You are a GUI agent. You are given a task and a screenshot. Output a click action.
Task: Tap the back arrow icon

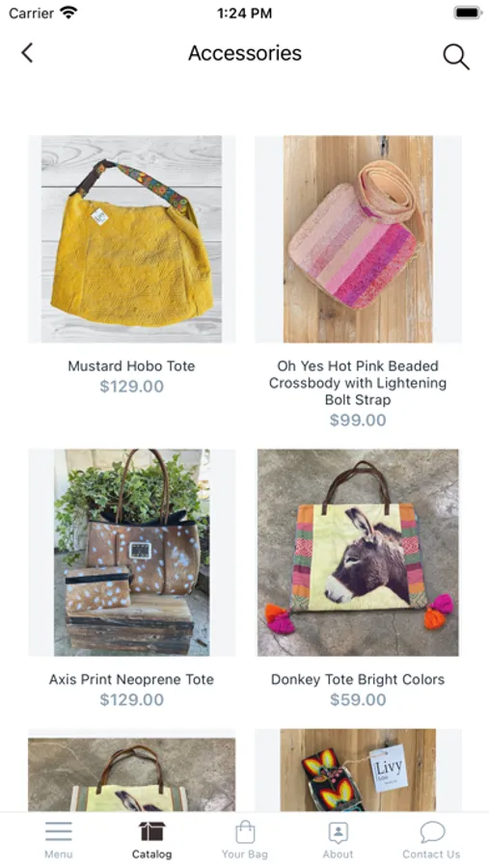[x=27, y=53]
